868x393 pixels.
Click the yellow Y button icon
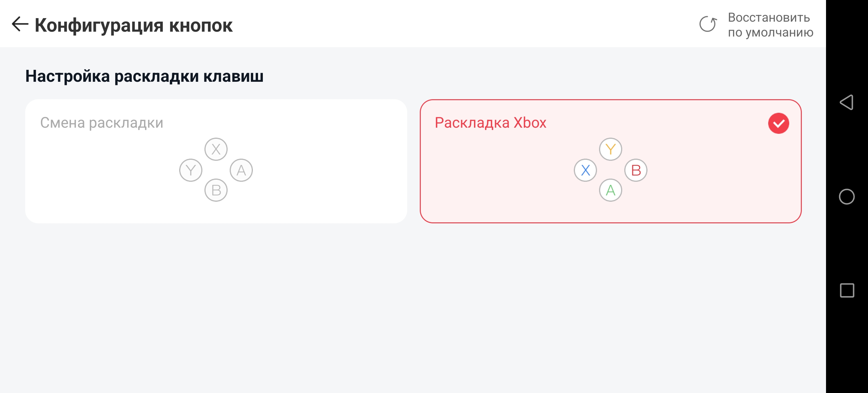[x=610, y=149]
